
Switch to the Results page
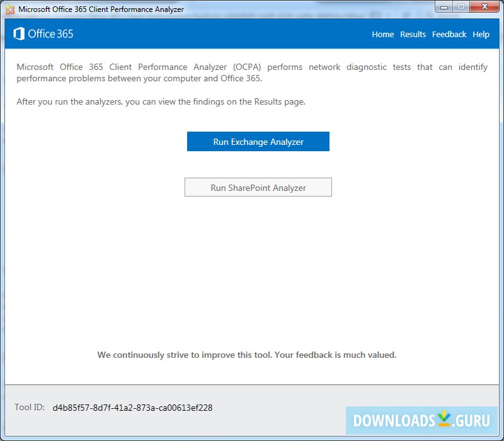pos(413,34)
